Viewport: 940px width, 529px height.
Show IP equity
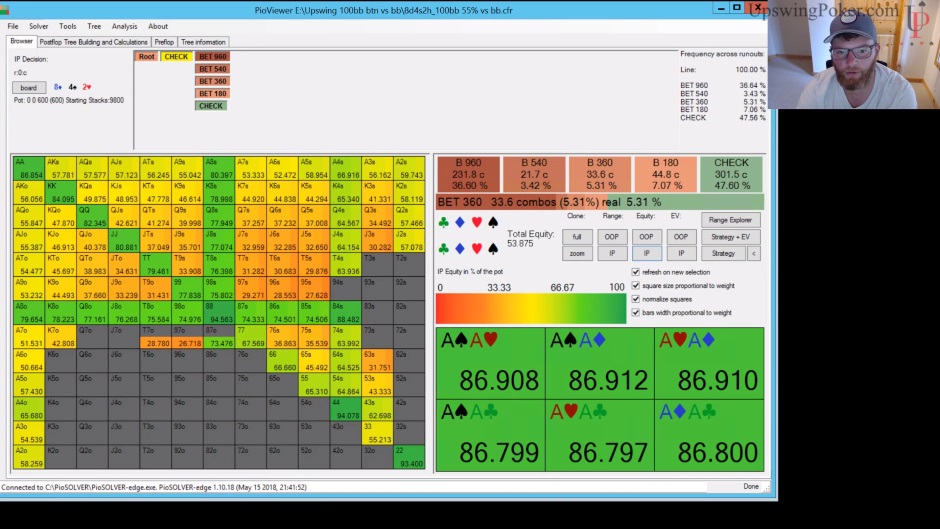(x=646, y=254)
